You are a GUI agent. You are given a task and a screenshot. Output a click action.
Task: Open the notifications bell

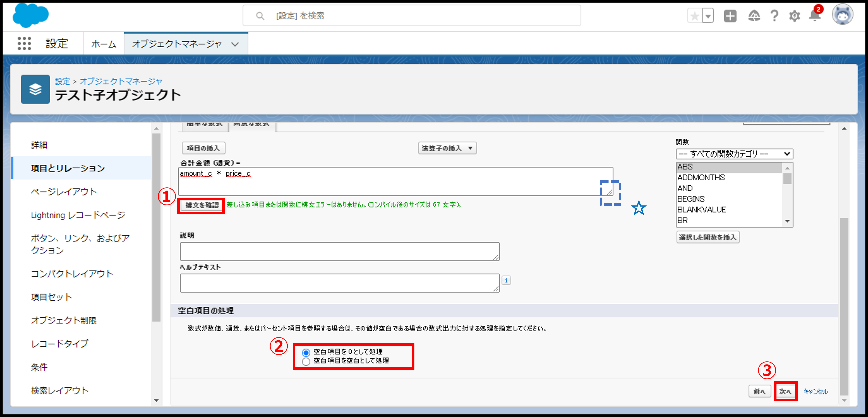point(815,16)
